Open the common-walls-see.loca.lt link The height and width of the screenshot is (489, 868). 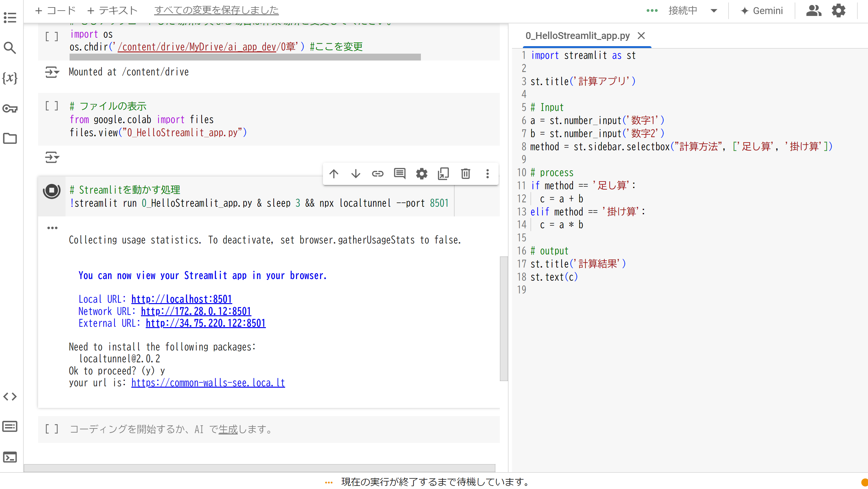[x=208, y=383]
